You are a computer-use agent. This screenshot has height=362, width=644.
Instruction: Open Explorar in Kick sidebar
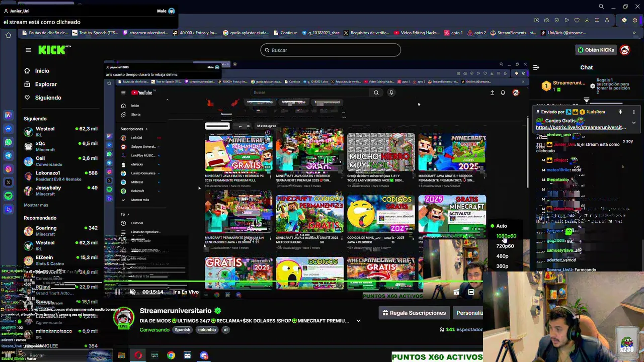pos(46,84)
